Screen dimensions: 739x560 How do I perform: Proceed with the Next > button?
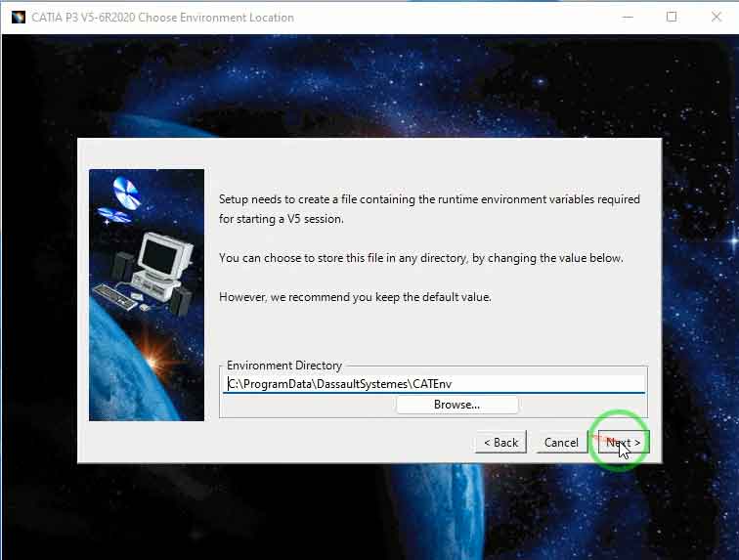pos(623,443)
